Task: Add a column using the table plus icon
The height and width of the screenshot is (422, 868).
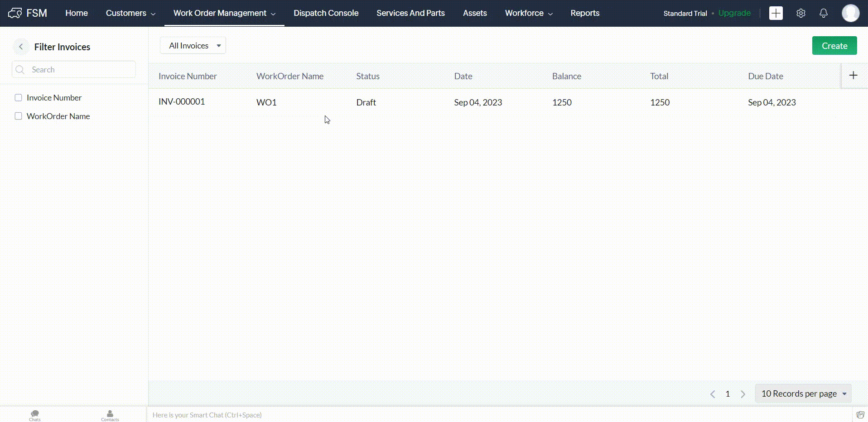Action: [853, 76]
